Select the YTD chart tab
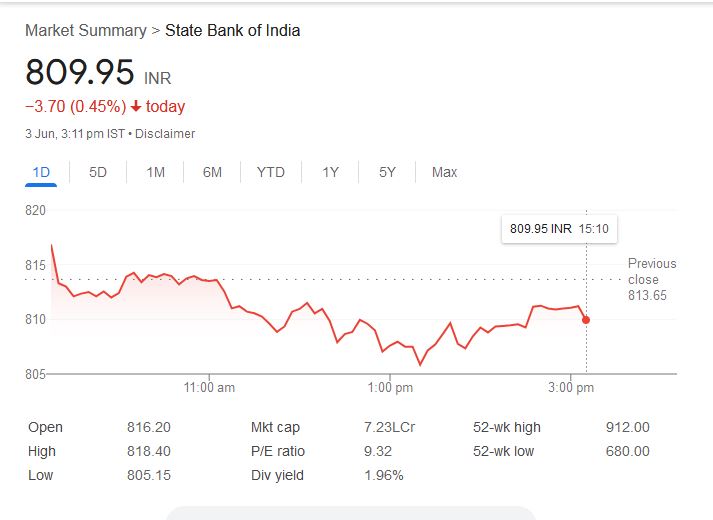713x520 pixels. pyautogui.click(x=270, y=172)
